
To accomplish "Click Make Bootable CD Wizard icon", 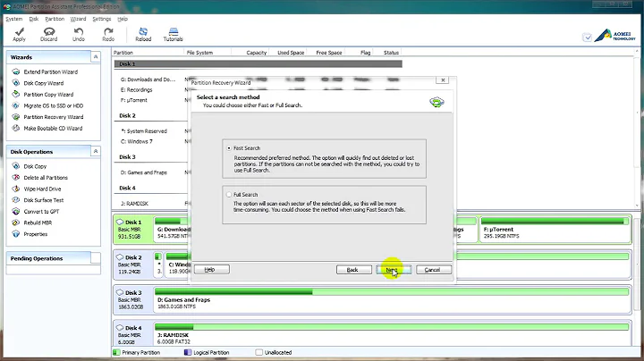I will 16,128.
